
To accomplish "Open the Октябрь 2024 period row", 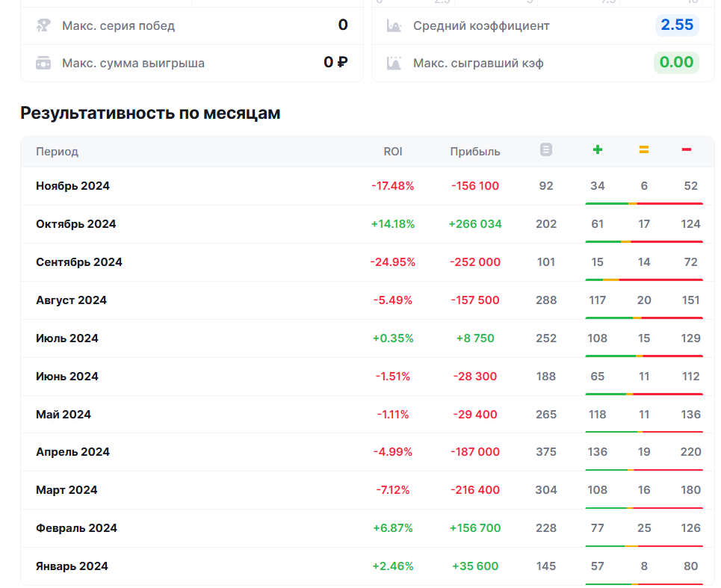I will point(75,224).
